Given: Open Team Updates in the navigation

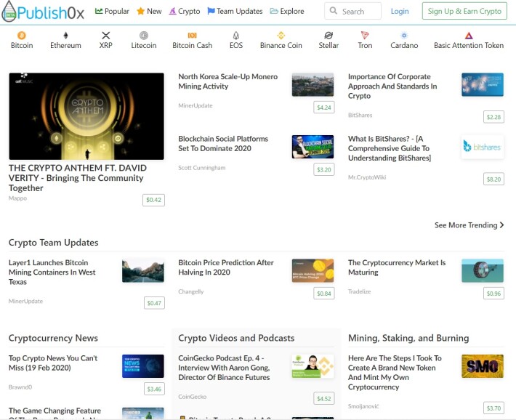Looking at the screenshot, I should coord(235,11).
